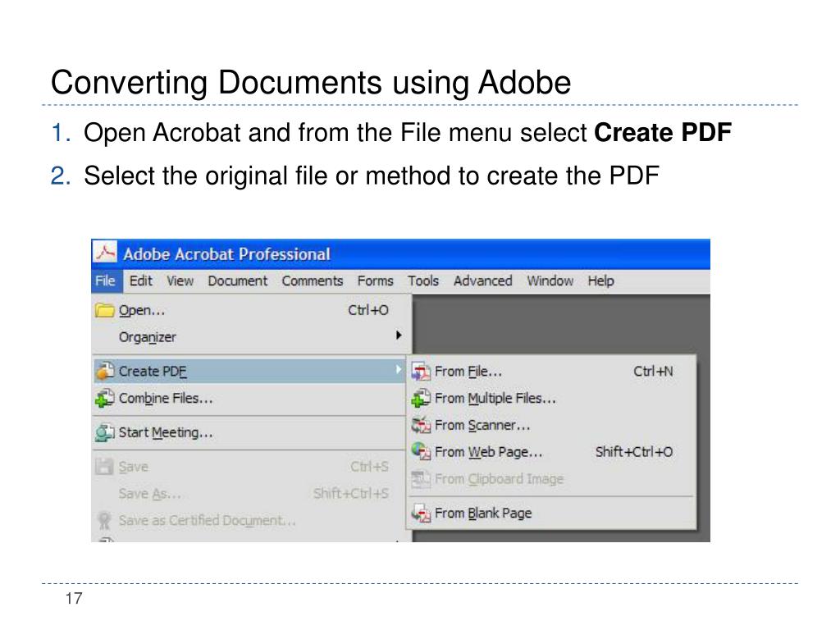Click the Adobe Acrobat Professional title text
The image size is (840, 630).
[226, 254]
